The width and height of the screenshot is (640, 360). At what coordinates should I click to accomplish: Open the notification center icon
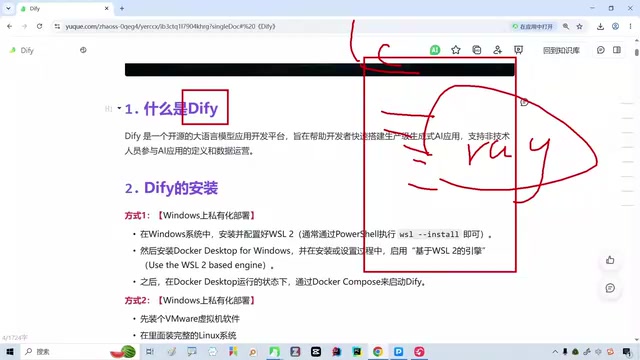(x=627, y=351)
